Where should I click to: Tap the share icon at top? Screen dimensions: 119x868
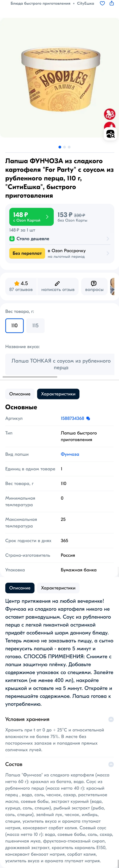coord(112,3)
